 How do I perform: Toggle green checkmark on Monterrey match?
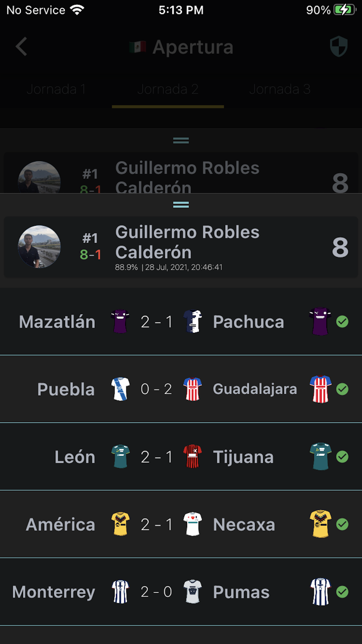[342, 592]
